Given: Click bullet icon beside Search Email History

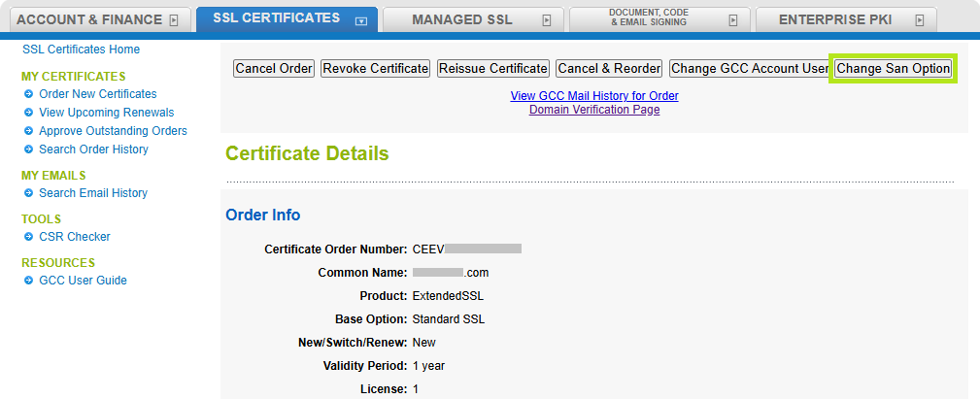Looking at the screenshot, I should [x=28, y=193].
